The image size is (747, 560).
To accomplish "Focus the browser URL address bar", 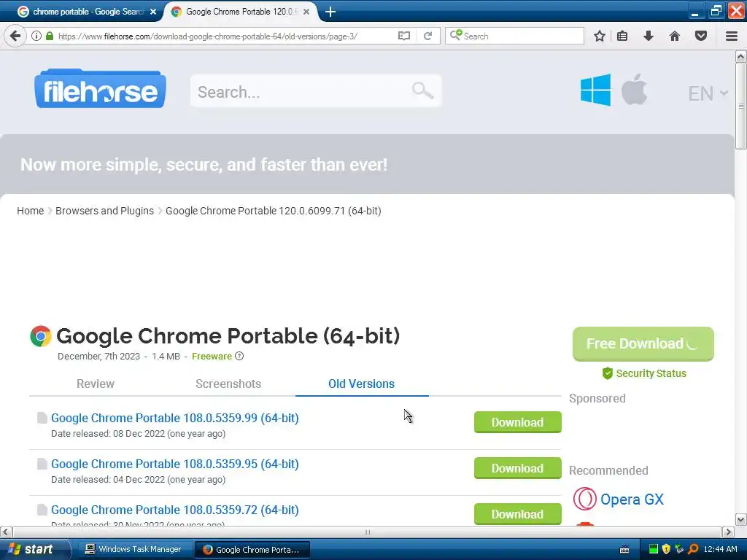I will coord(224,36).
